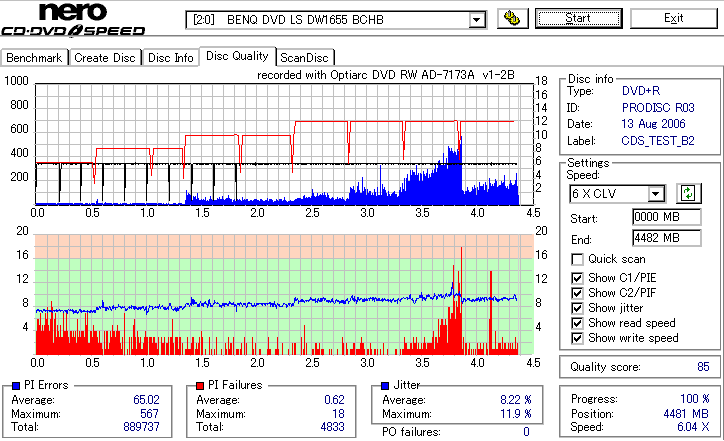724x441 pixels.
Task: Click PI Failures maximum 18
Action: click(x=338, y=413)
